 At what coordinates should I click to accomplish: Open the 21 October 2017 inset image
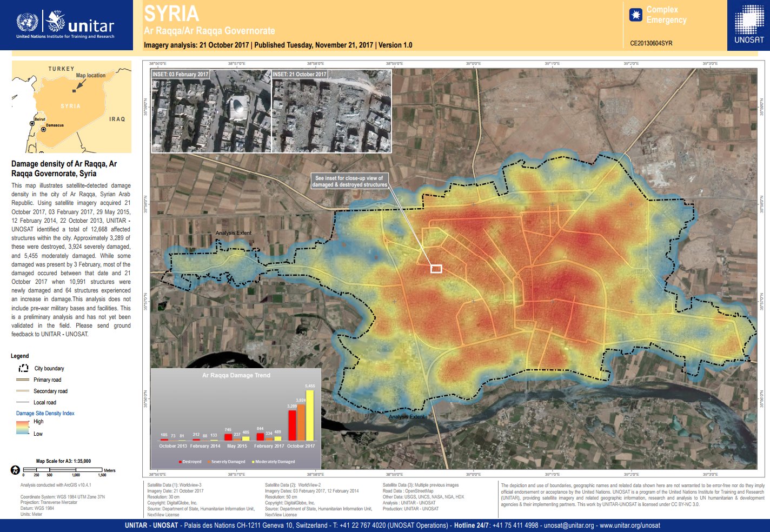click(331, 111)
